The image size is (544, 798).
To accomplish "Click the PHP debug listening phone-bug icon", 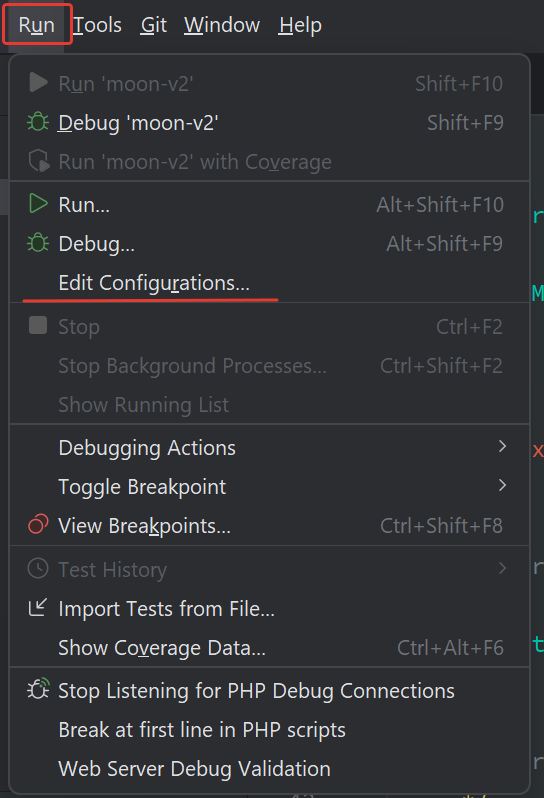I will [x=38, y=690].
